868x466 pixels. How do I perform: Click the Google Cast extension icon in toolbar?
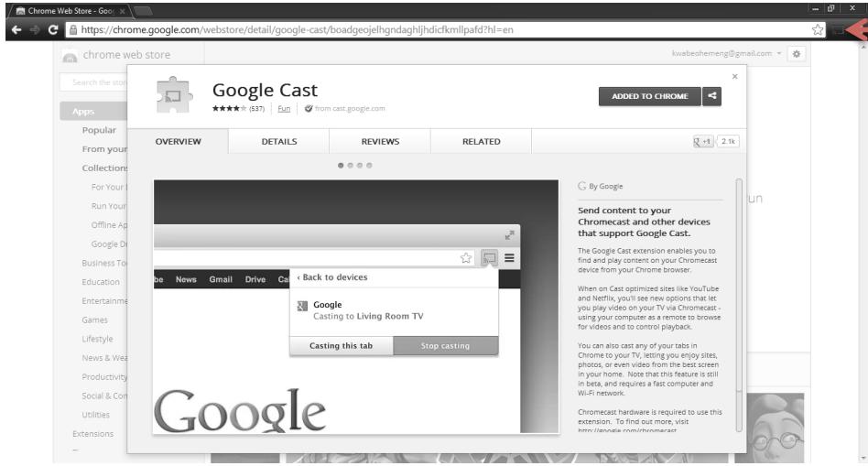(x=838, y=30)
